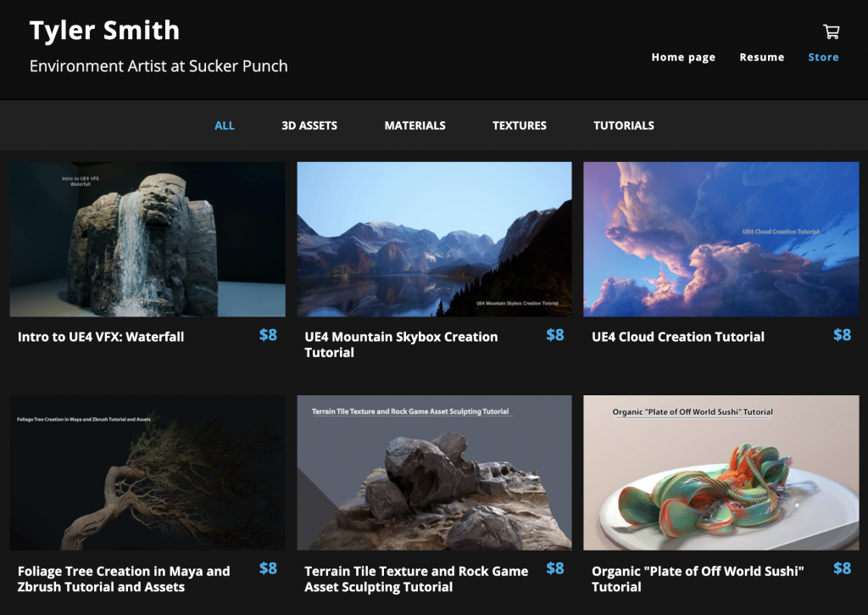Click the $8 price of Cloud Tutorial

click(841, 335)
